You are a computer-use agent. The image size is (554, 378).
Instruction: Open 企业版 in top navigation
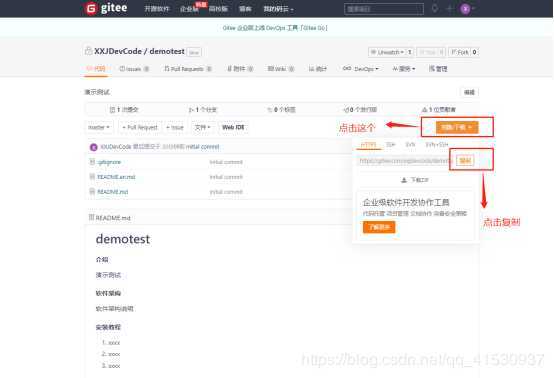(189, 9)
